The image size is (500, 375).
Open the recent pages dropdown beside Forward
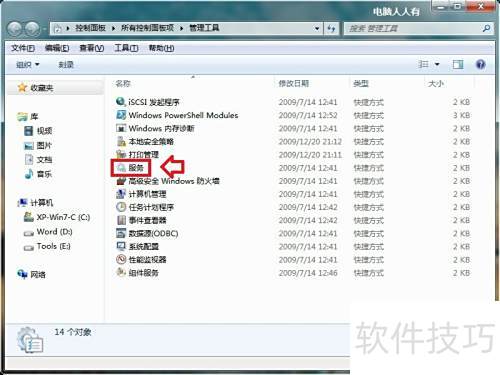coord(44,29)
